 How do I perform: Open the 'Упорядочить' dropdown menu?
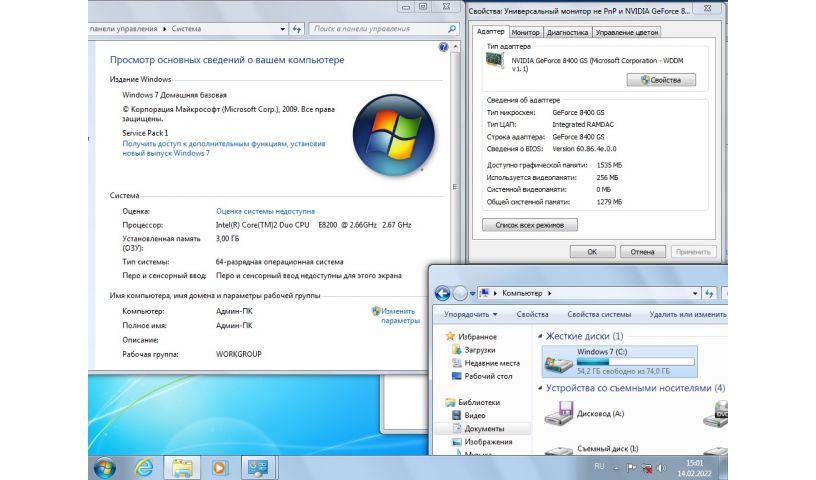click(470, 314)
